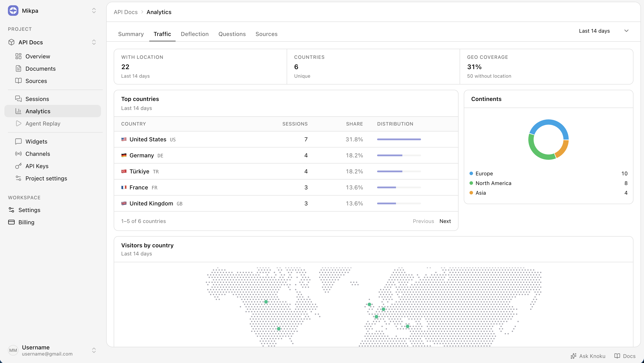Switch to the Questions tab
The height and width of the screenshot is (363, 644).
click(x=232, y=34)
